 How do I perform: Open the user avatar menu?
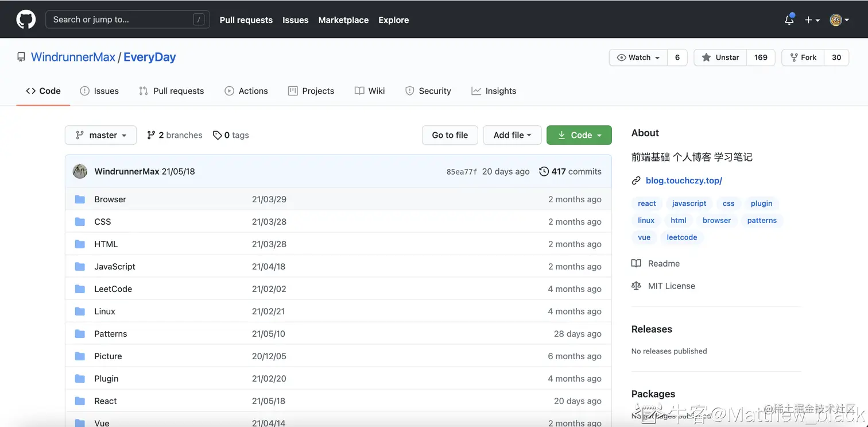(839, 20)
